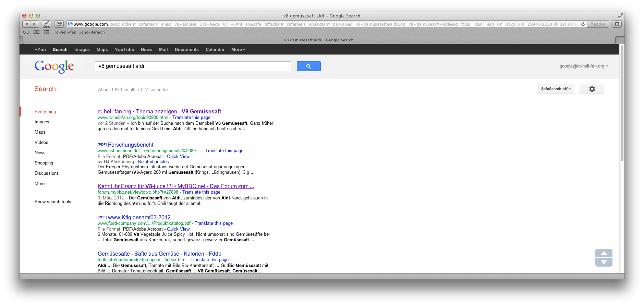Filter results by News in sidebar
The height and width of the screenshot is (306, 644).
pyautogui.click(x=40, y=153)
